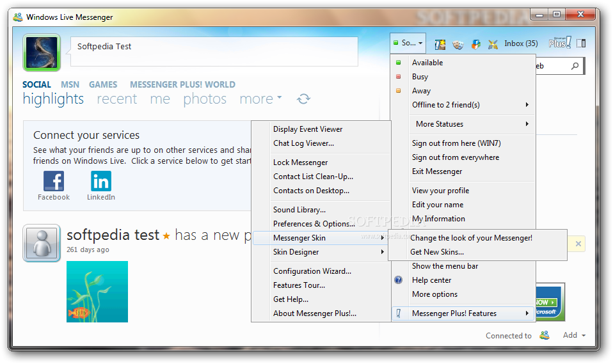Image resolution: width=613 pixels, height=364 pixels.
Task: Click the scissors and butterfly toolbar icon
Action: tap(493, 45)
